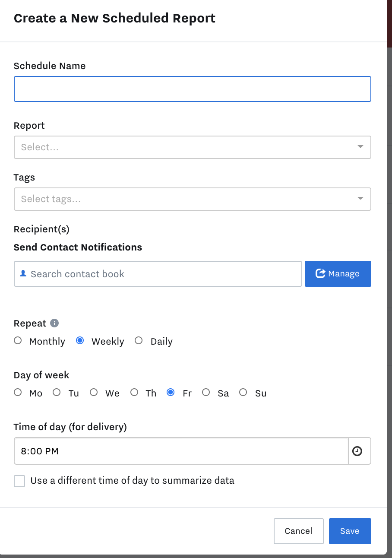Select Th as day of week
This screenshot has width=392, height=558.
coord(134,393)
